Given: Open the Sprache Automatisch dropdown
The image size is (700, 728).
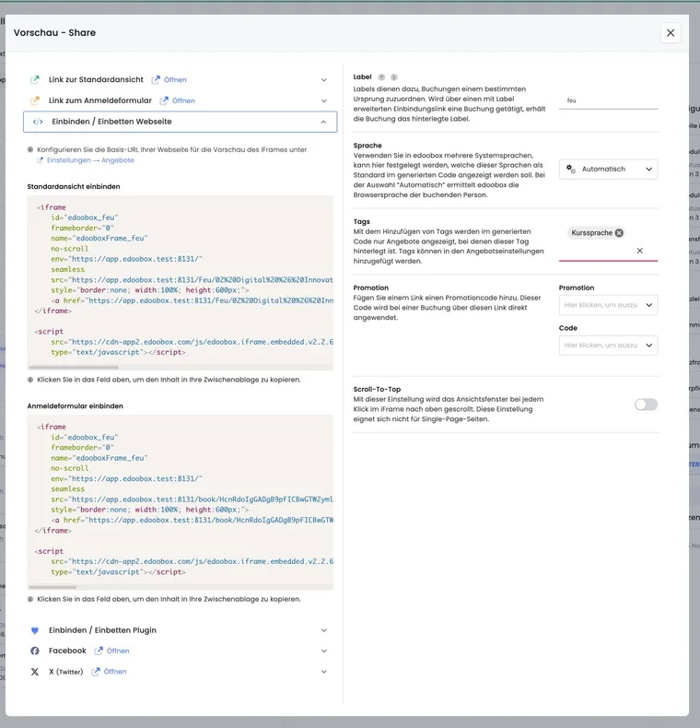Looking at the screenshot, I should tap(608, 169).
